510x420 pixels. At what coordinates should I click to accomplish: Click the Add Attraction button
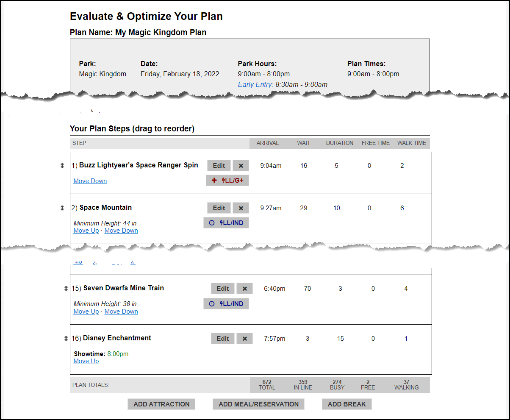(x=161, y=404)
